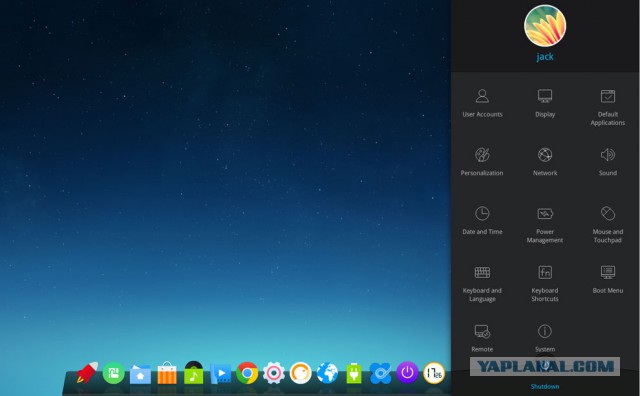Image resolution: width=640 pixels, height=396 pixels.
Task: Click the flower avatar picture for jack
Action: point(545,26)
